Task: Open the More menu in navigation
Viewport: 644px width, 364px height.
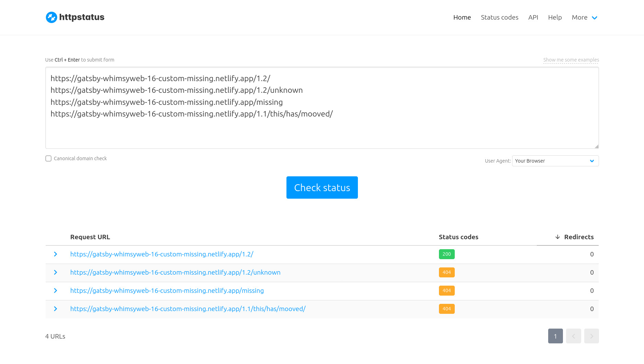Action: [x=584, y=18]
